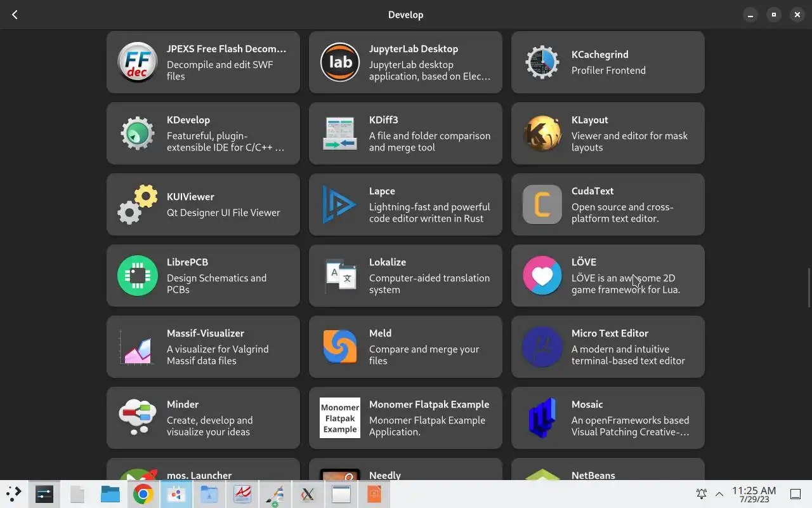Screen dimensions: 812x508
Task: Click the blue Lapce triangle icon
Action: pos(340,204)
